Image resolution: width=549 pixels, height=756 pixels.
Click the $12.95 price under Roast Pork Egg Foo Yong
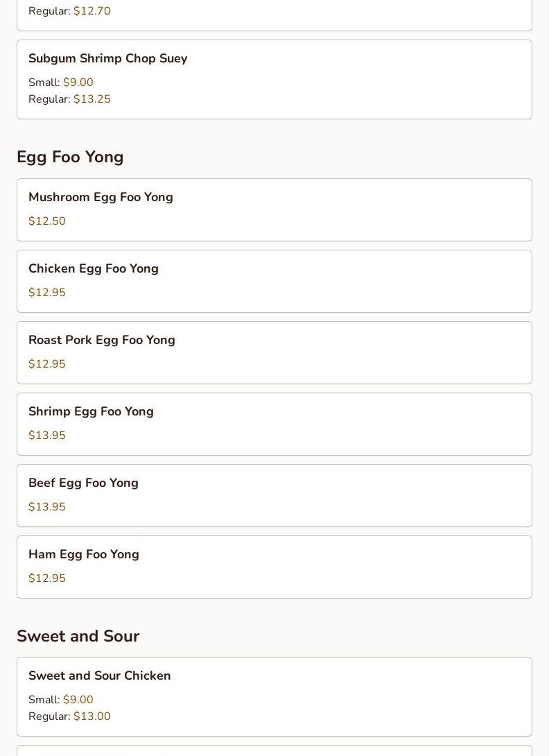(x=47, y=364)
